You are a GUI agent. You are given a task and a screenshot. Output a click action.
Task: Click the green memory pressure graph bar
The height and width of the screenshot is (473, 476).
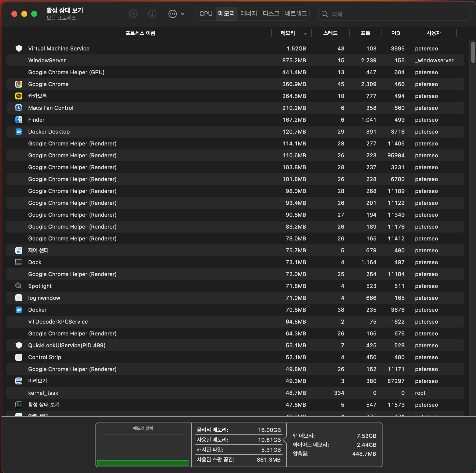coord(143,463)
